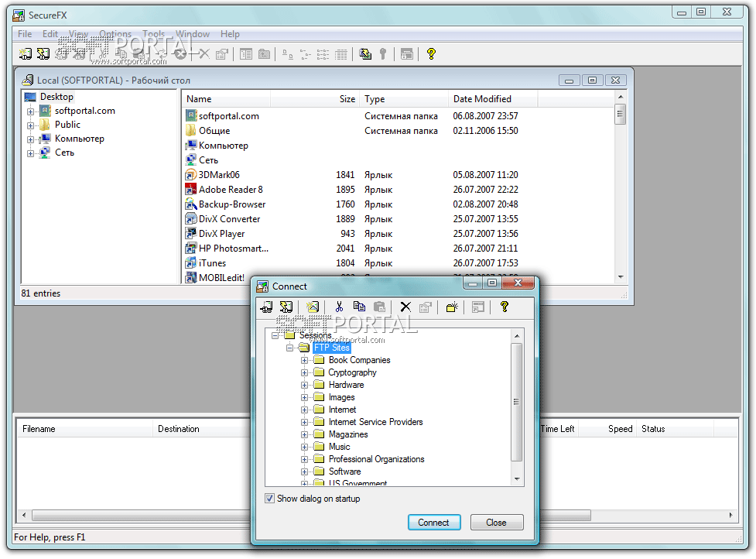Image resolution: width=756 pixels, height=559 pixels.
Task: Switch to large icons view
Action: click(x=287, y=54)
